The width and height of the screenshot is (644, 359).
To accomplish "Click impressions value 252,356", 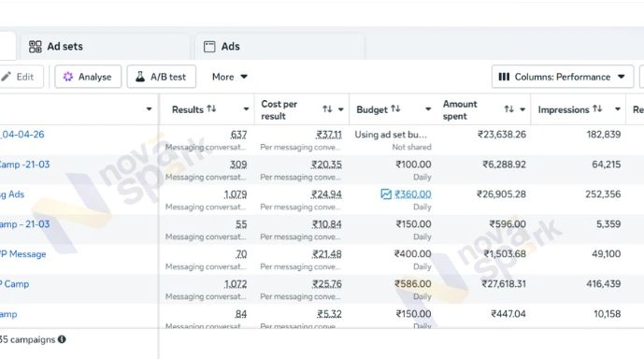I will (603, 194).
